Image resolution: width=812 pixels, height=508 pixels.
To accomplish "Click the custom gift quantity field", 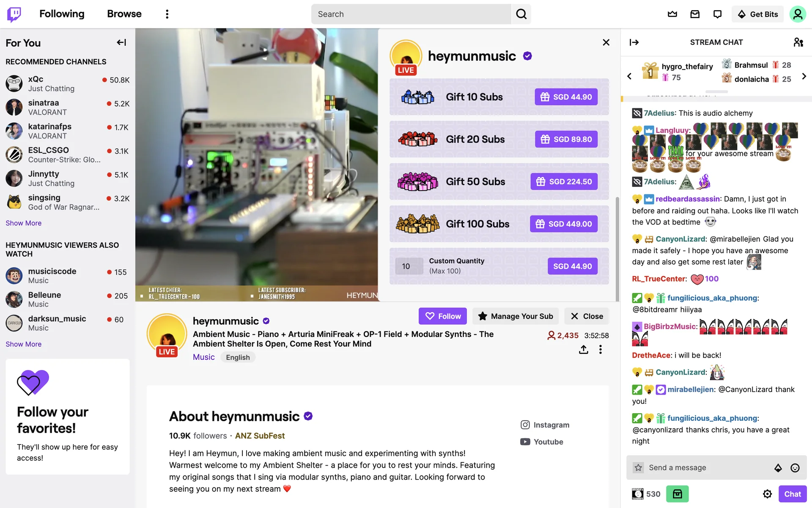I will tap(409, 266).
